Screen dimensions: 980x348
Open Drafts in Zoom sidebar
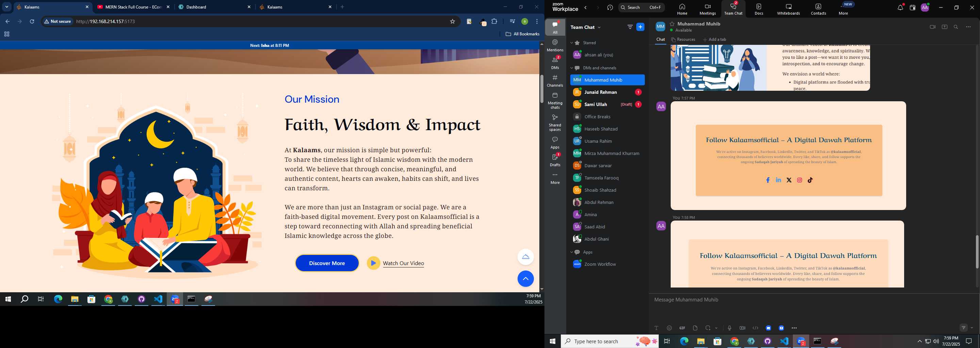point(555,160)
